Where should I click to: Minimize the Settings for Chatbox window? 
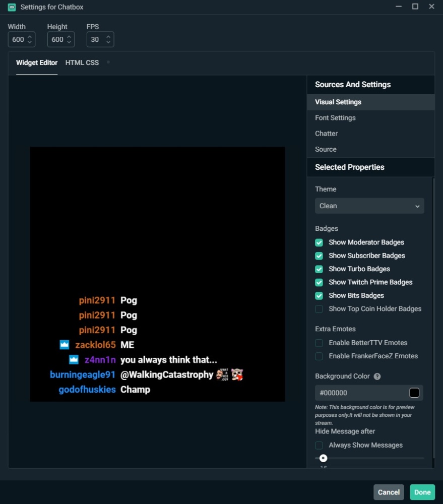point(399,7)
